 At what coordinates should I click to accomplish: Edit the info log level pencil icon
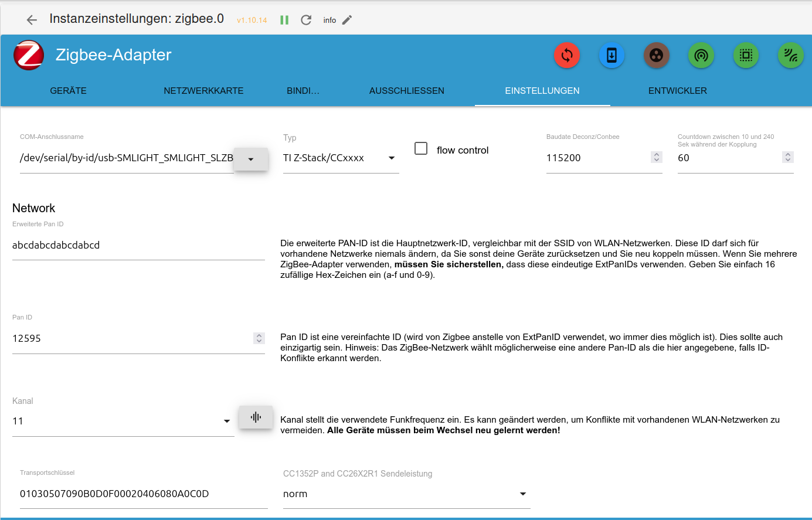[347, 20]
